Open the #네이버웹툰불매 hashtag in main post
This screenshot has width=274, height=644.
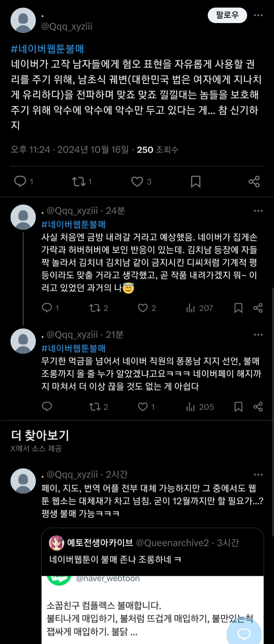[x=47, y=49]
